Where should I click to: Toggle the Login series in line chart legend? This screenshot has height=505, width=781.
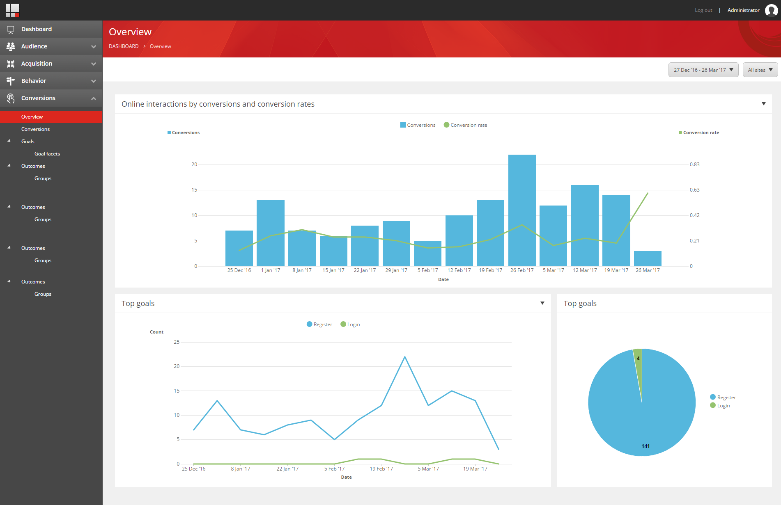pyautogui.click(x=350, y=324)
